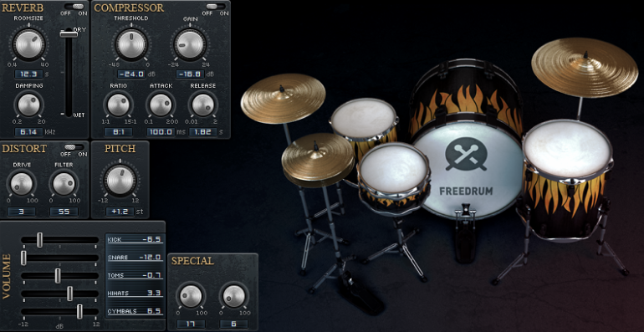Click the Kick volume readout -6.5

tap(135, 239)
